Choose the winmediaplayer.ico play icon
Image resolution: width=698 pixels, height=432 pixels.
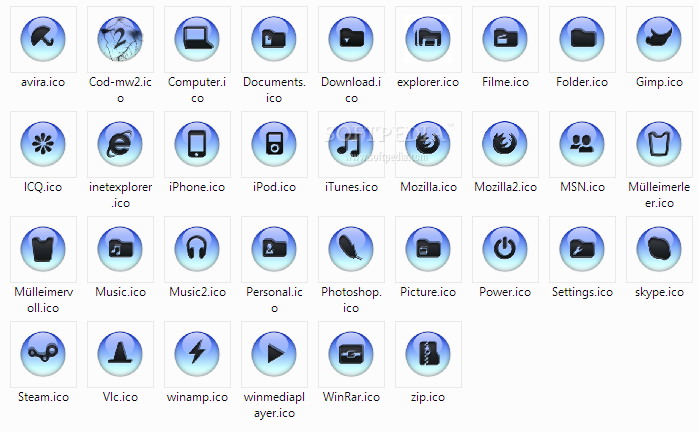pos(274,355)
